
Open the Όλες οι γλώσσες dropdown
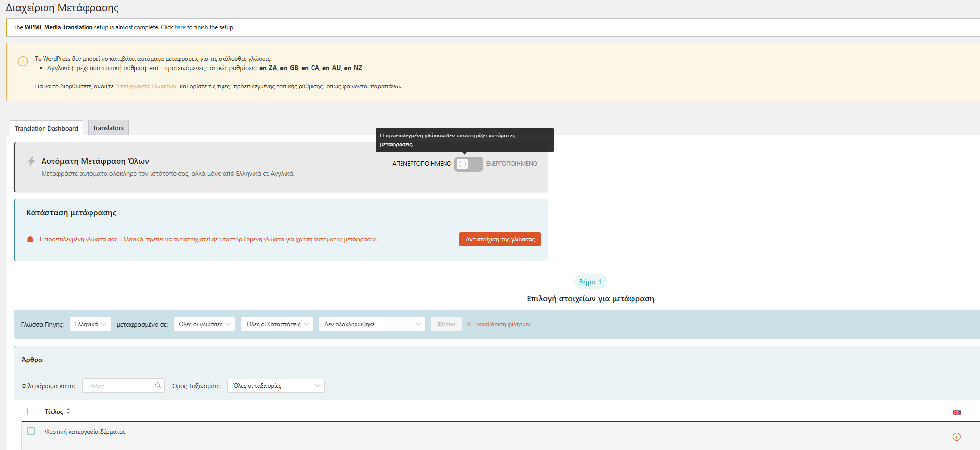204,324
